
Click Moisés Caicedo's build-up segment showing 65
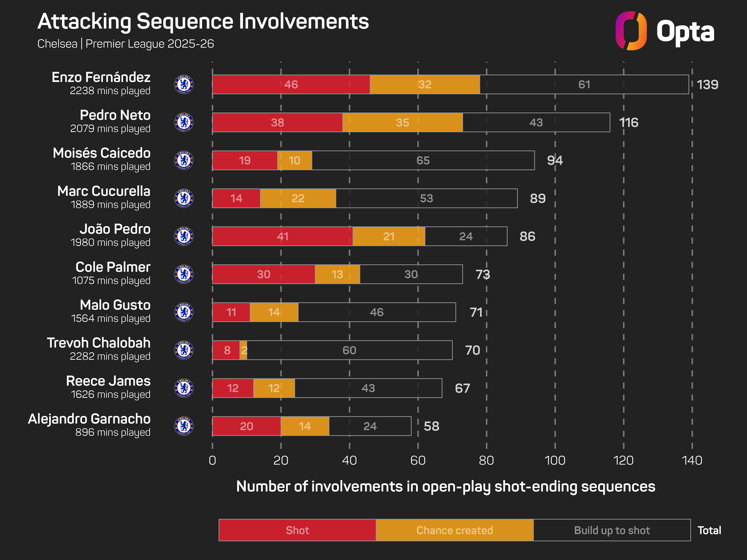pyautogui.click(x=423, y=160)
